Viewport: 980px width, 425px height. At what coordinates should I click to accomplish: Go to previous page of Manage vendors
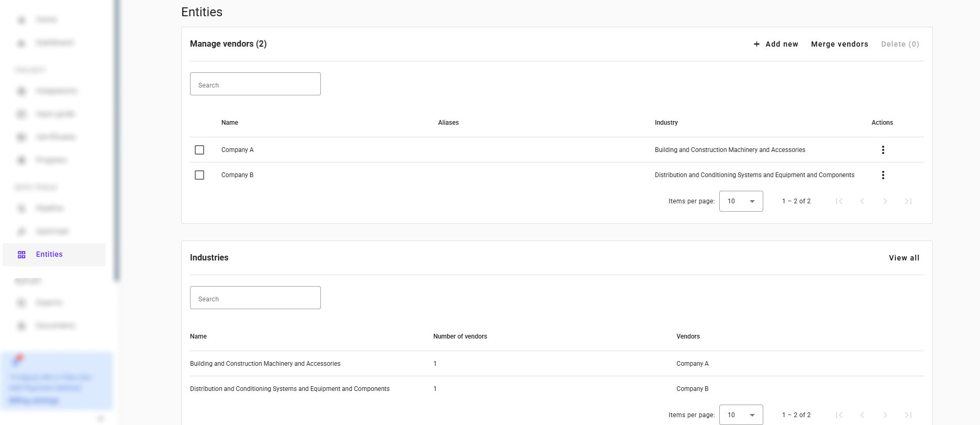pos(862,201)
